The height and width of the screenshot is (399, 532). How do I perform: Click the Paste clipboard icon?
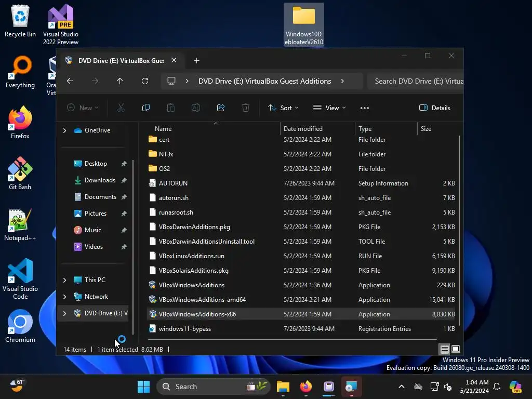tap(170, 108)
